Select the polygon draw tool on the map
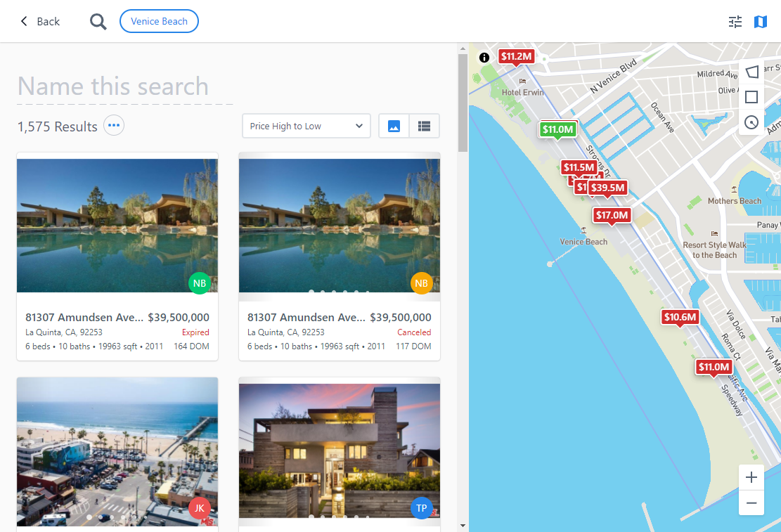The image size is (781, 532). point(751,71)
